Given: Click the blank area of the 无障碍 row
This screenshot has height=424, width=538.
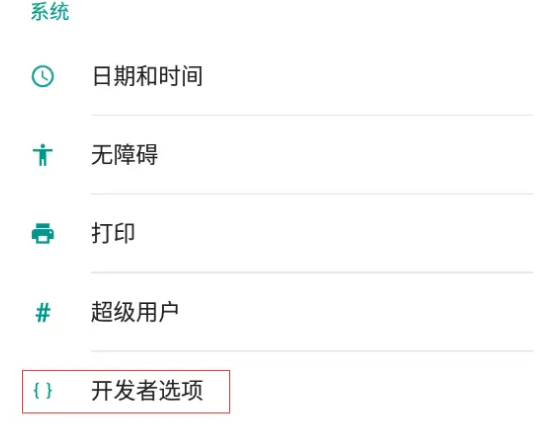Looking at the screenshot, I should click(347, 155).
